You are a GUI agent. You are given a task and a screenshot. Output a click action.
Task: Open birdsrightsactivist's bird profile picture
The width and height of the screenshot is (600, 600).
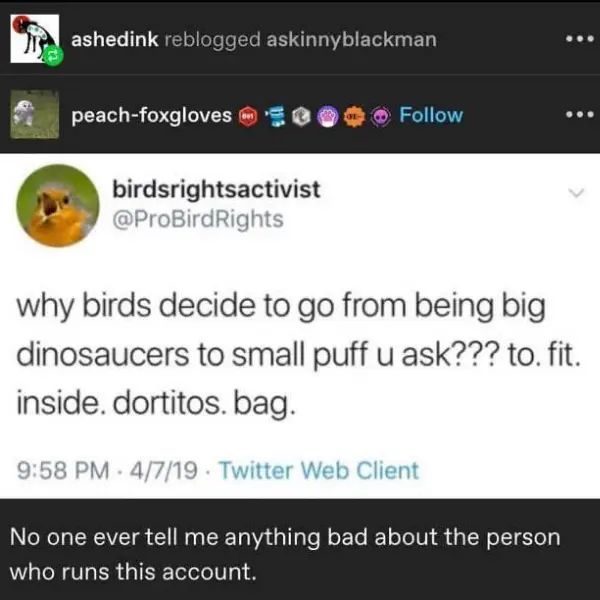click(x=58, y=205)
